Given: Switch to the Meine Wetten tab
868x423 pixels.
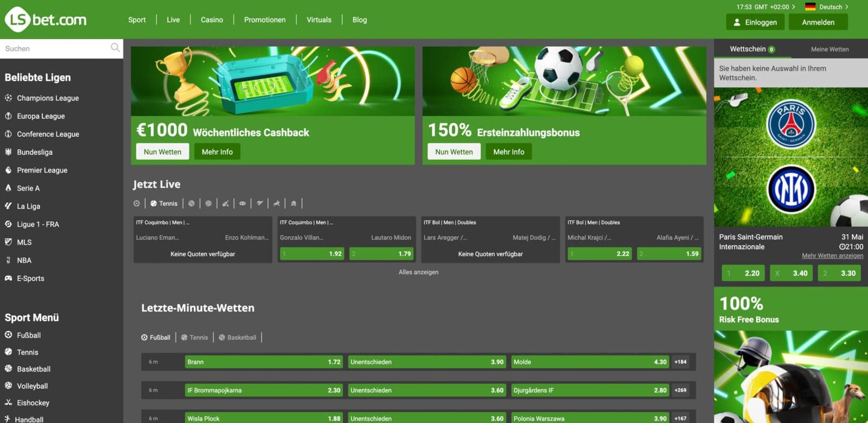Looking at the screenshot, I should 829,49.
